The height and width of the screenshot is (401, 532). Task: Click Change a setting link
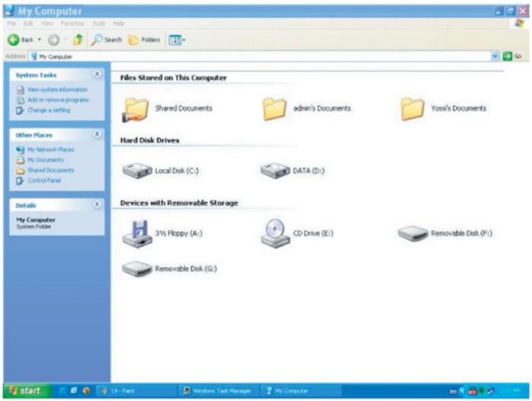[x=49, y=111]
